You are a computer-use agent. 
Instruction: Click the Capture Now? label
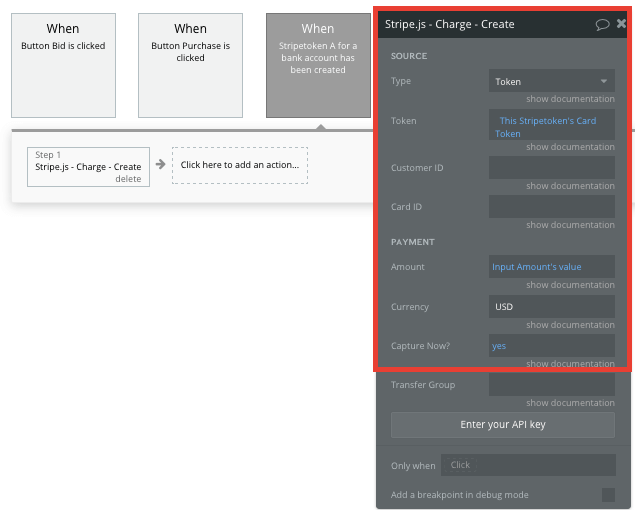click(x=420, y=346)
